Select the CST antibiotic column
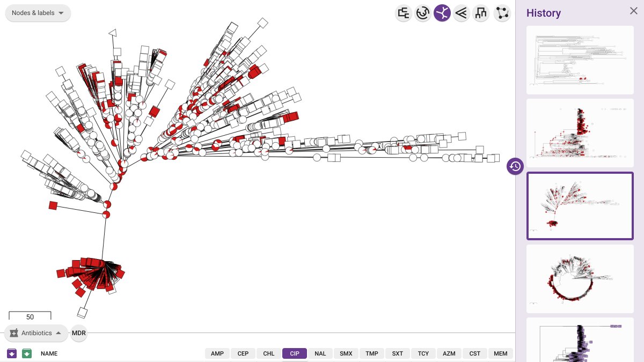 [x=475, y=353]
